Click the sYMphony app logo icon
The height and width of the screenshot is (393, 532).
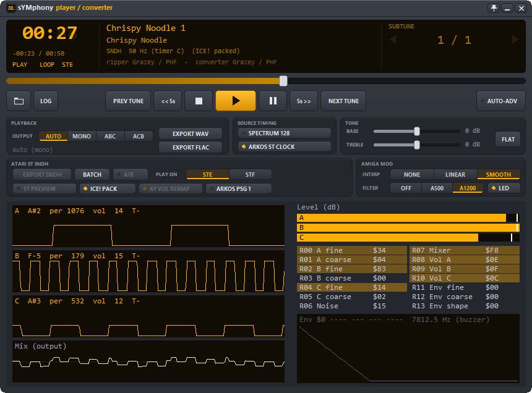click(11, 7)
